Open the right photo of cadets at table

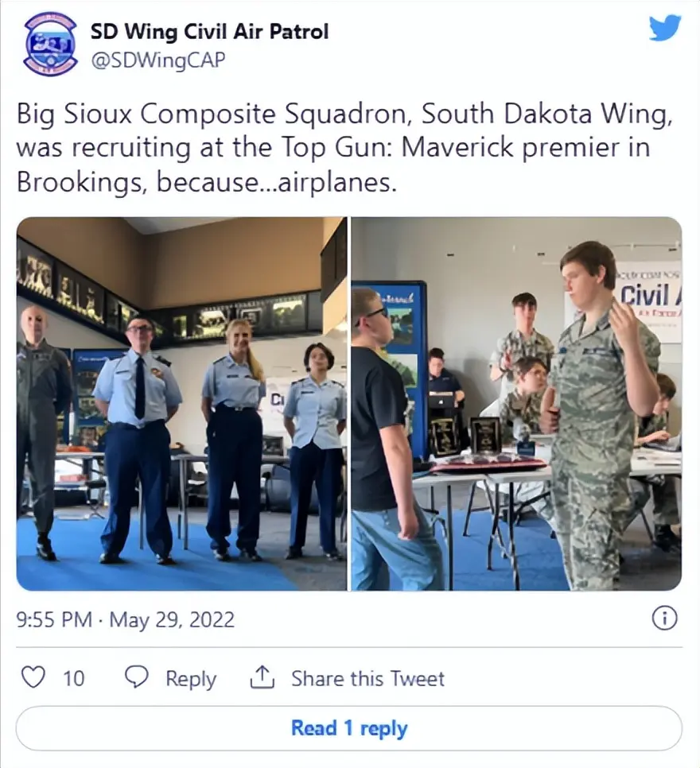(x=517, y=404)
